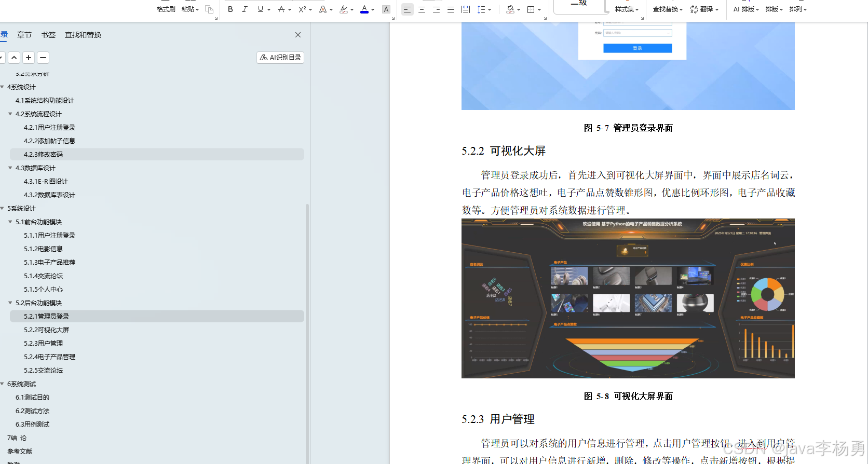Collapse 5.1前台功能模块 node
The image size is (868, 464).
(x=10, y=222)
